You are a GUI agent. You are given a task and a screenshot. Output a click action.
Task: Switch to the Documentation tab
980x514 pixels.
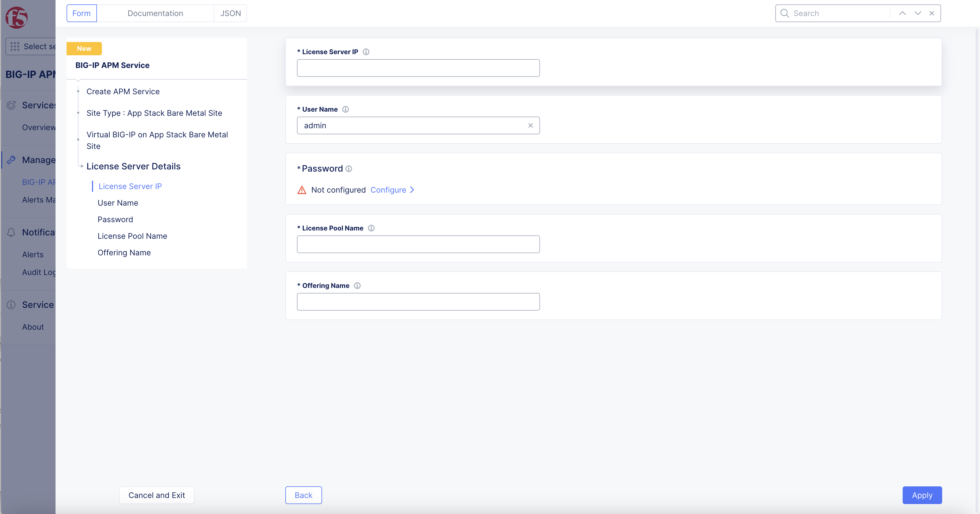click(x=155, y=13)
